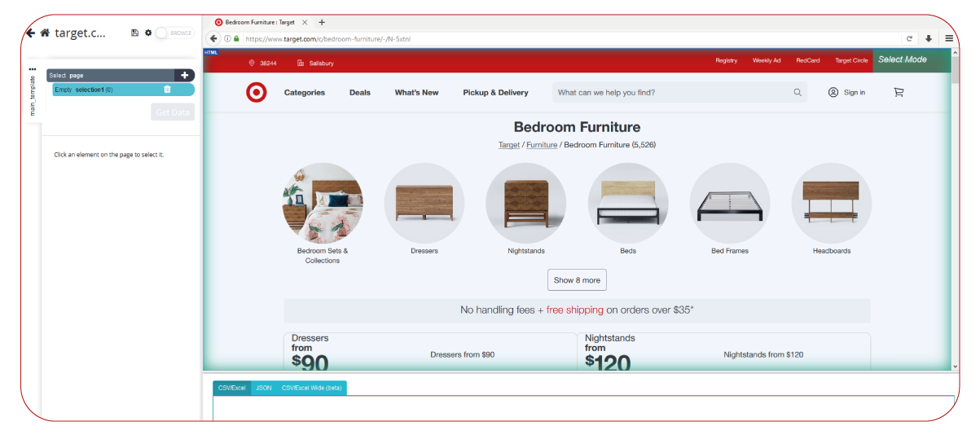Click the Select Mode indicator
980x435 pixels.
click(x=912, y=59)
